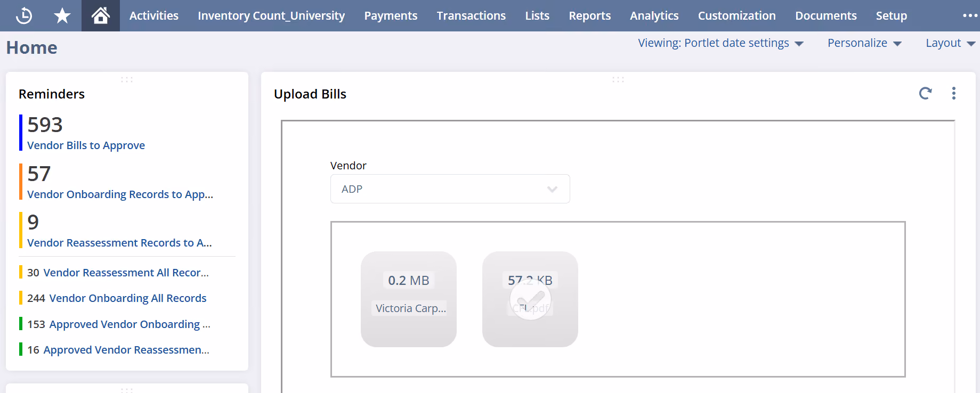Viewport: 980px width, 393px height.
Task: Go to the Home house icon
Action: [x=101, y=15]
